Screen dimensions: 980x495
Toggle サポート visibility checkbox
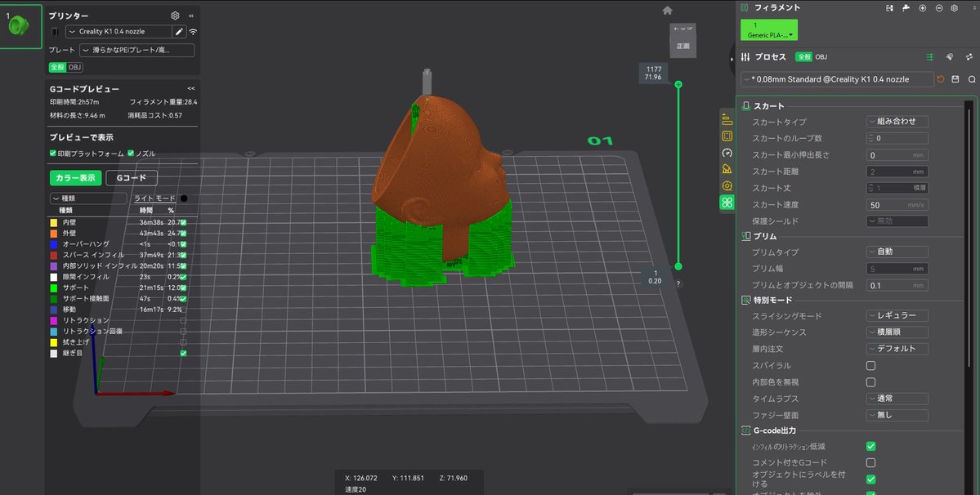pos(183,288)
